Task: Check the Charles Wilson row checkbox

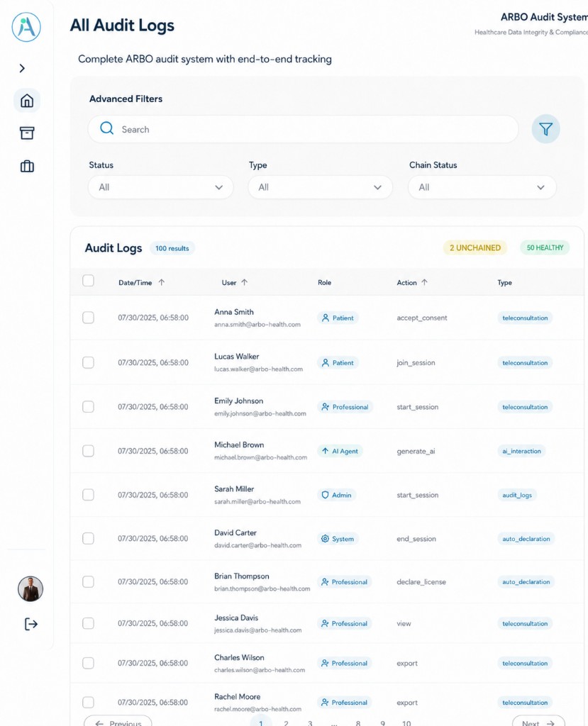Action: tap(88, 663)
